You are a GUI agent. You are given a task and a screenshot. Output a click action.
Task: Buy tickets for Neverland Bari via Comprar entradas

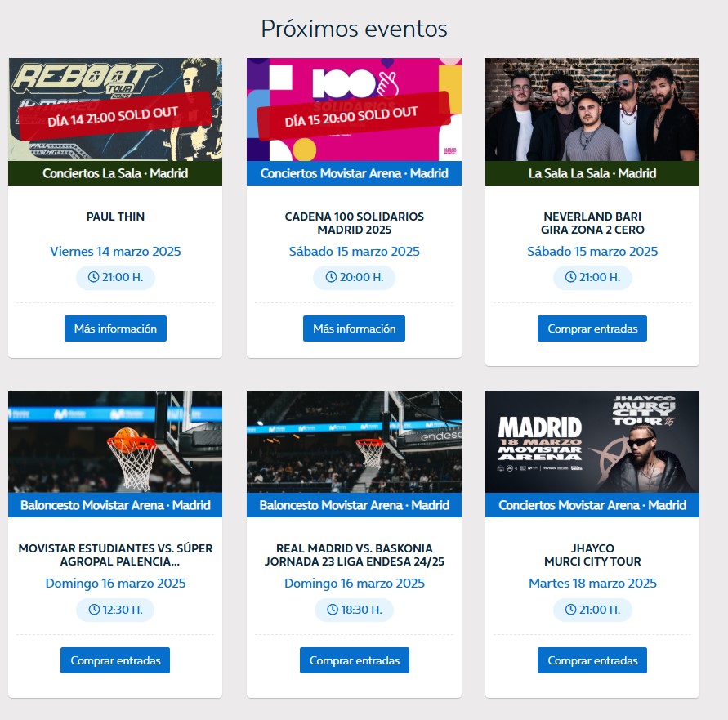pos(592,329)
